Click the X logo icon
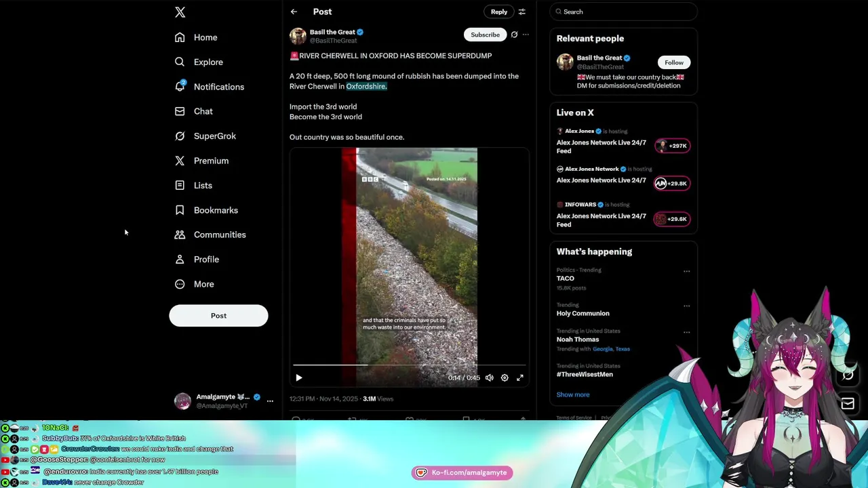 180,12
